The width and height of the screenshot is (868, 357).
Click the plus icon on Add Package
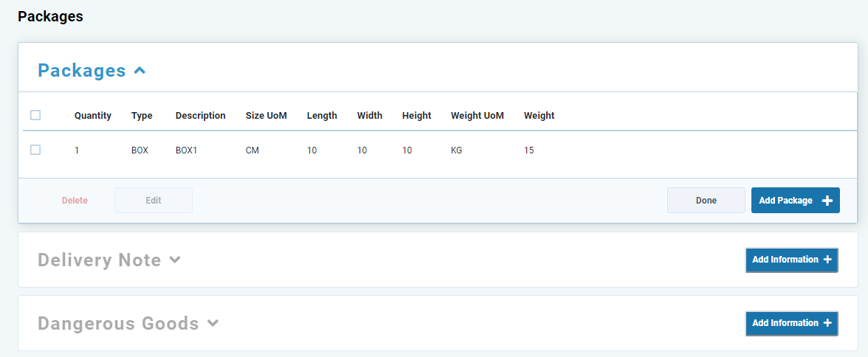click(827, 201)
